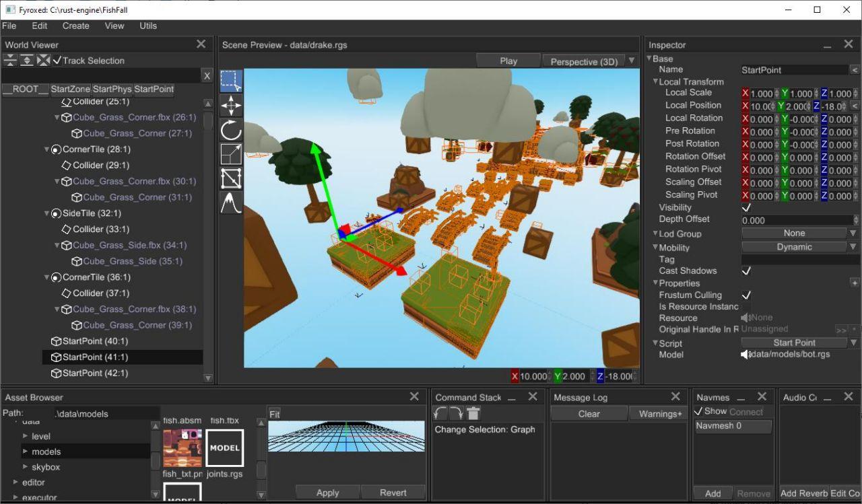862x504 pixels.
Task: Collapse the Local Transform section
Action: coord(655,81)
